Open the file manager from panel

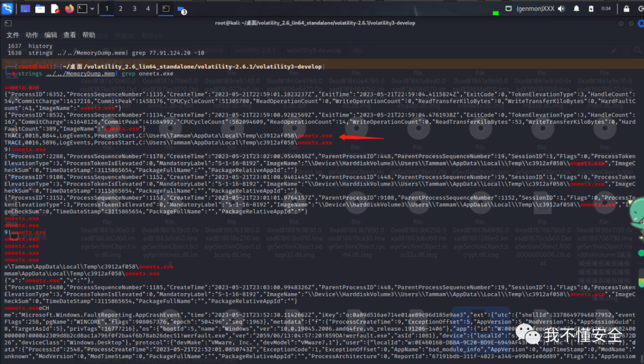40,8
